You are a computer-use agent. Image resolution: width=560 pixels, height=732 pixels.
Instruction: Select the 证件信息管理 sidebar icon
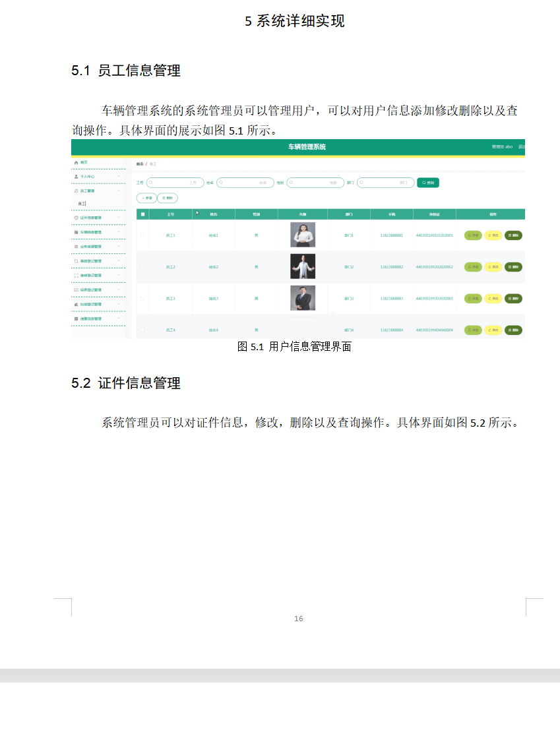[x=77, y=218]
